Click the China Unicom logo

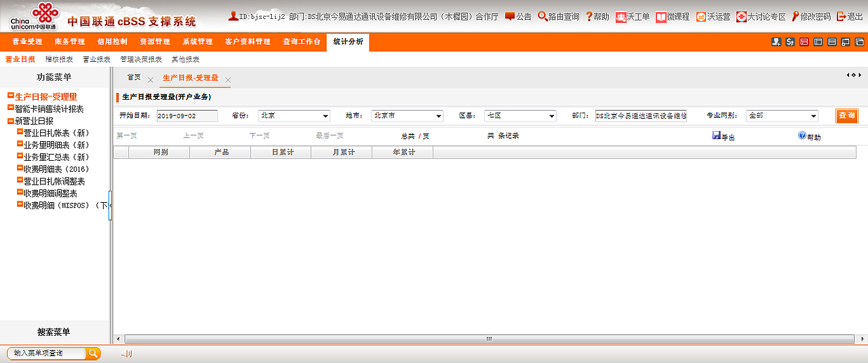tap(33, 16)
